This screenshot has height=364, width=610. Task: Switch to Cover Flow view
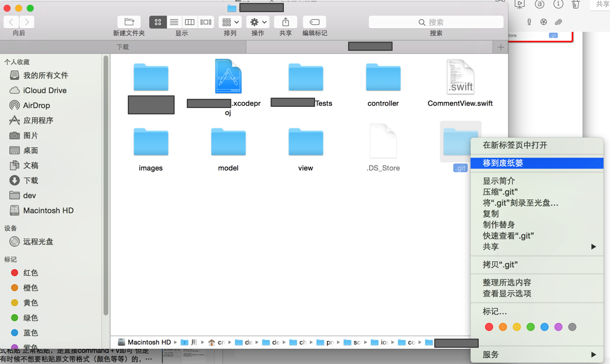[206, 22]
